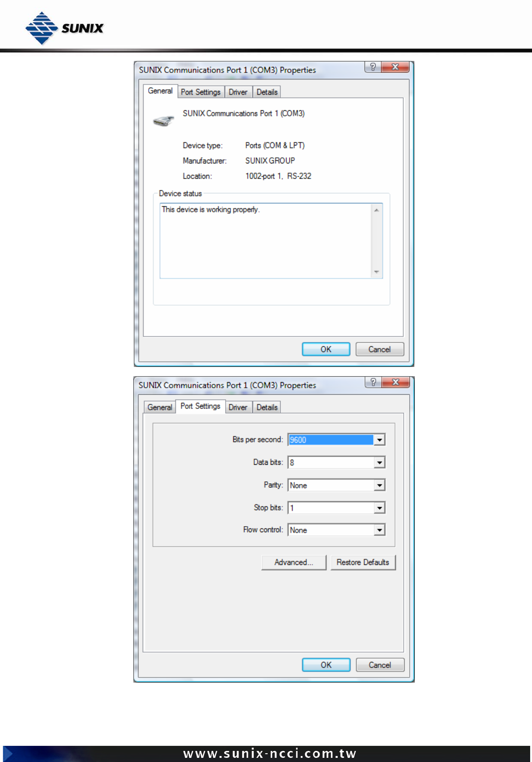Close the upper Properties dialog with the X button
This screenshot has width=532, height=762.
pyautogui.click(x=395, y=67)
